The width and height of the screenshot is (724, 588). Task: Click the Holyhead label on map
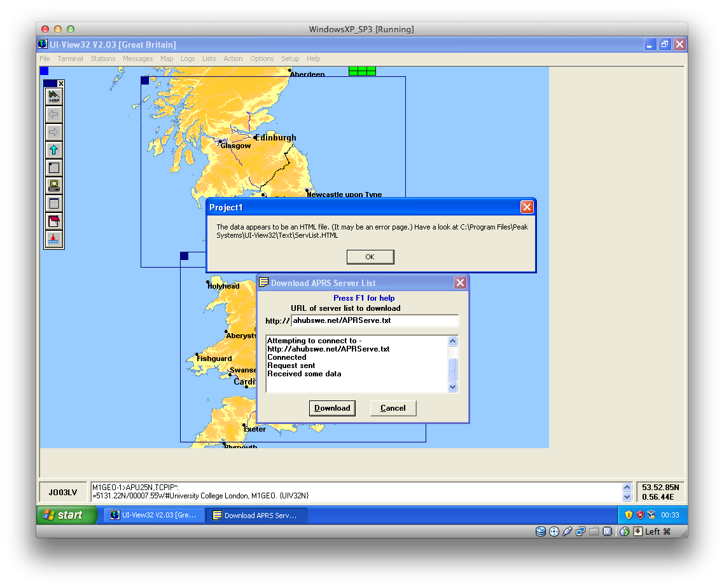[x=223, y=286]
